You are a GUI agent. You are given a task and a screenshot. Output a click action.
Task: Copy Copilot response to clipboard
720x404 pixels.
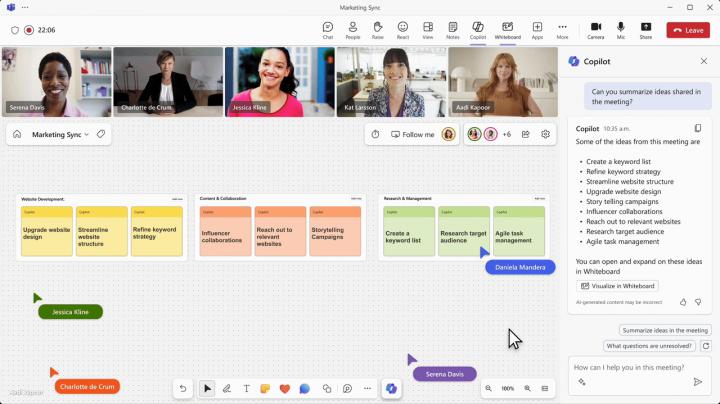coord(698,128)
